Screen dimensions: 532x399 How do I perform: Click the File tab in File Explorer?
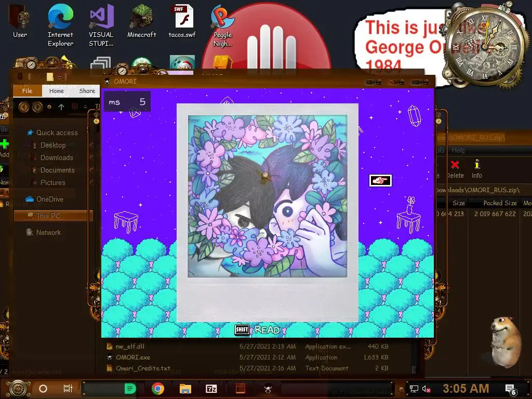[27, 90]
